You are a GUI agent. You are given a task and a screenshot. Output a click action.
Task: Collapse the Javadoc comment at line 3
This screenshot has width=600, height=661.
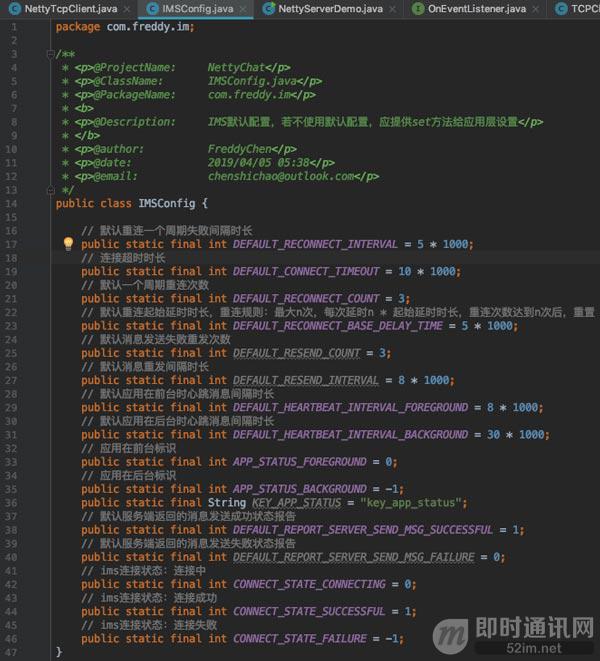50,54
